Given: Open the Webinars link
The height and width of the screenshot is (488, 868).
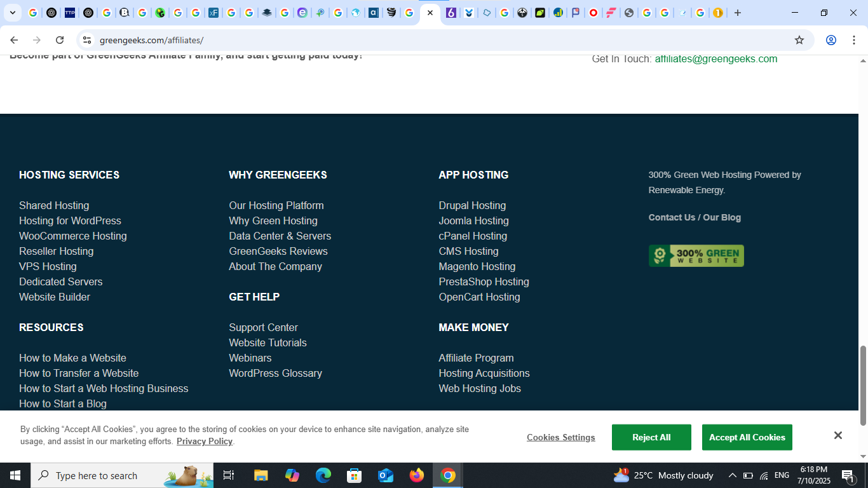Looking at the screenshot, I should point(250,358).
